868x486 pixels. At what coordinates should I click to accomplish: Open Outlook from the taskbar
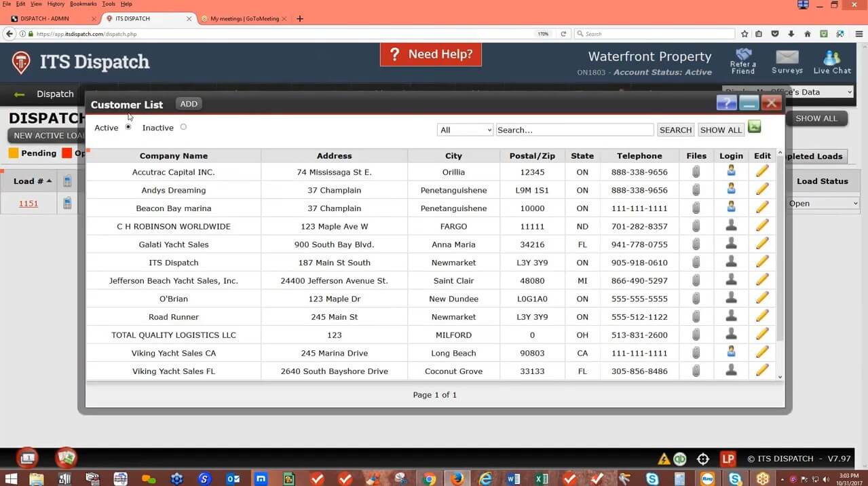[233, 479]
